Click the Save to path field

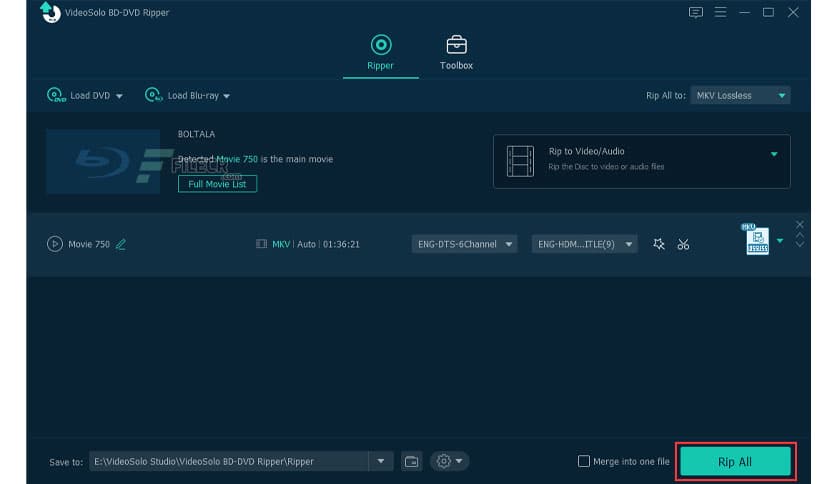click(229, 461)
